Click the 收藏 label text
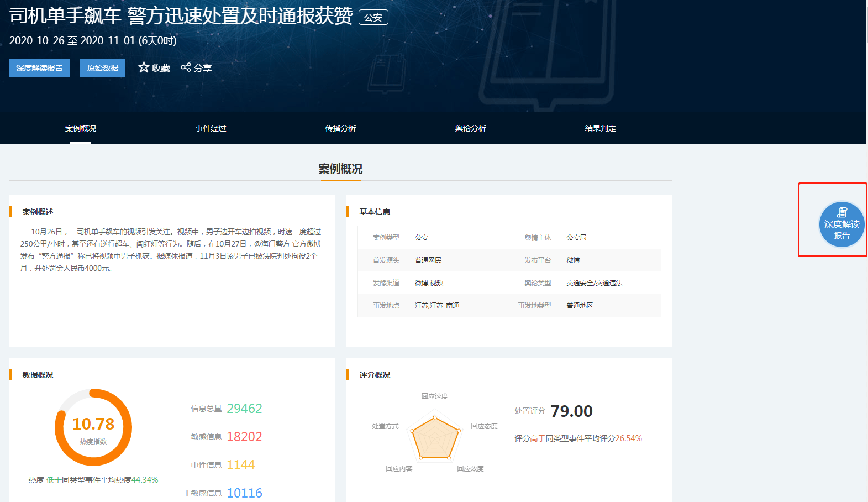The height and width of the screenshot is (502, 868). click(161, 68)
